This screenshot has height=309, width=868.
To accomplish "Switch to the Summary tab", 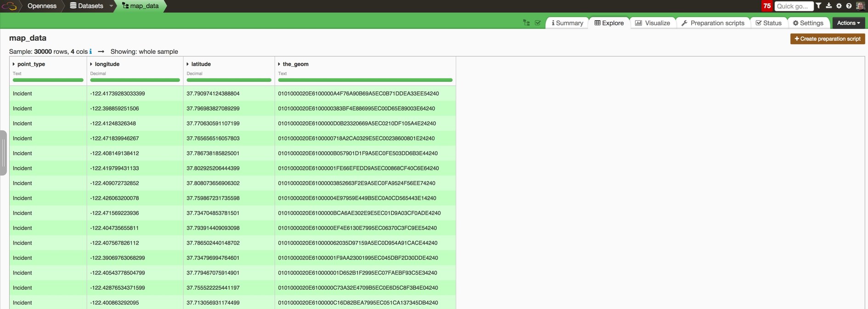I will 567,23.
